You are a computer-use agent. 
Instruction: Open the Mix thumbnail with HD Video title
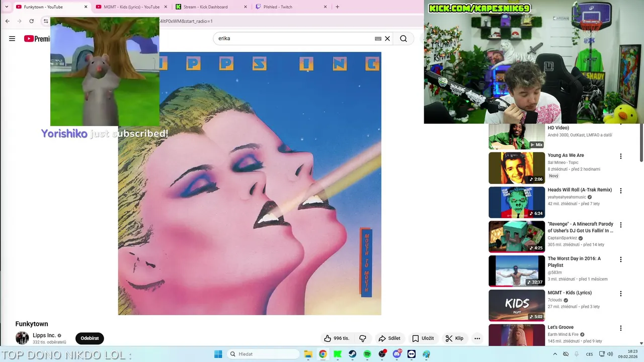[517, 136]
